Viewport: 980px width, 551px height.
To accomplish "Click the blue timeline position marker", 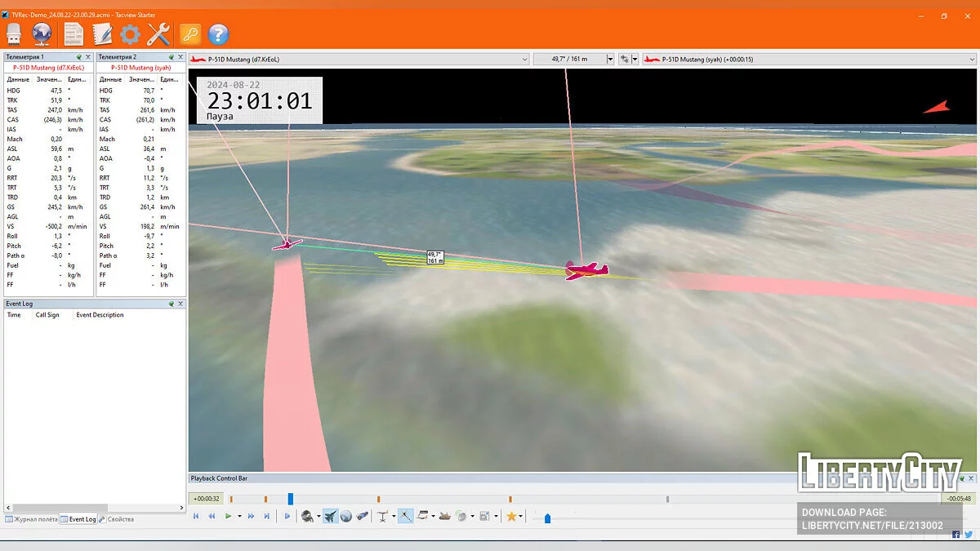I will pos(290,499).
